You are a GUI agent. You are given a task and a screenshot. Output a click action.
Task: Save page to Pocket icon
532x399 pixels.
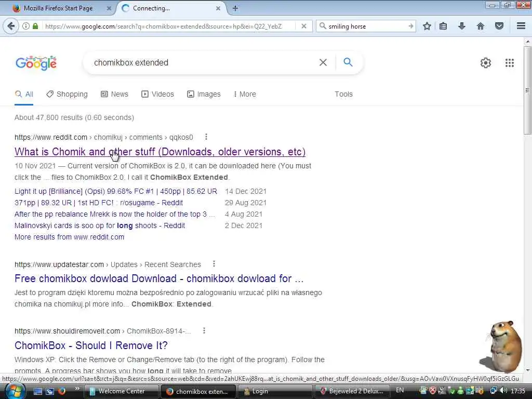click(499, 26)
